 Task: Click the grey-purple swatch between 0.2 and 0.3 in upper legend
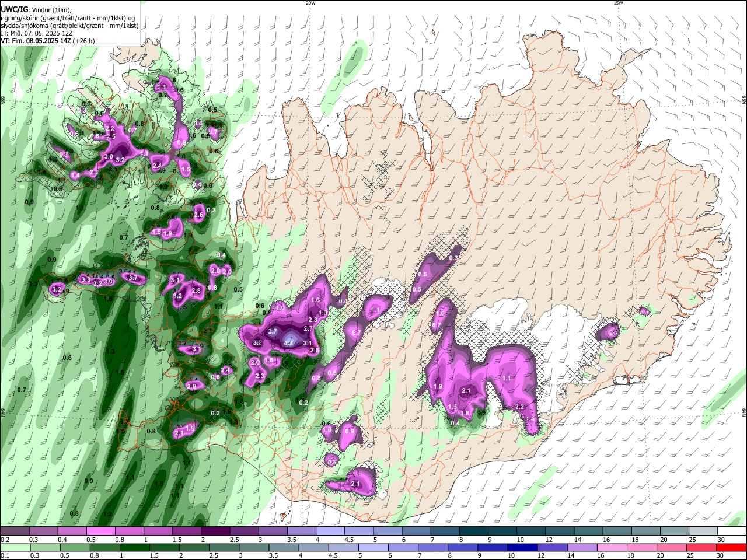tap(15, 531)
